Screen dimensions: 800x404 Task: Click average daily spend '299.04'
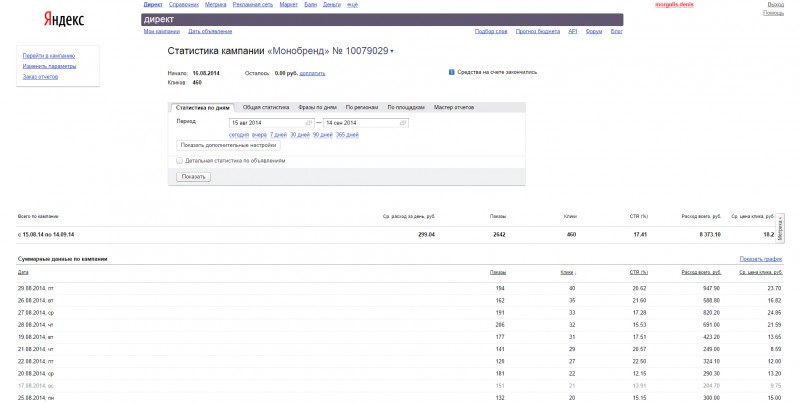(x=427, y=235)
